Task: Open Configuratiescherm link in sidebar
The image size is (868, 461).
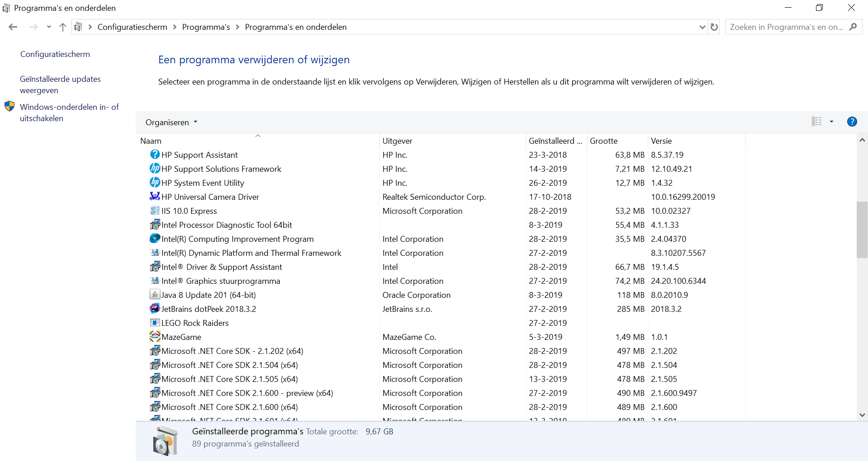Action: pos(55,54)
